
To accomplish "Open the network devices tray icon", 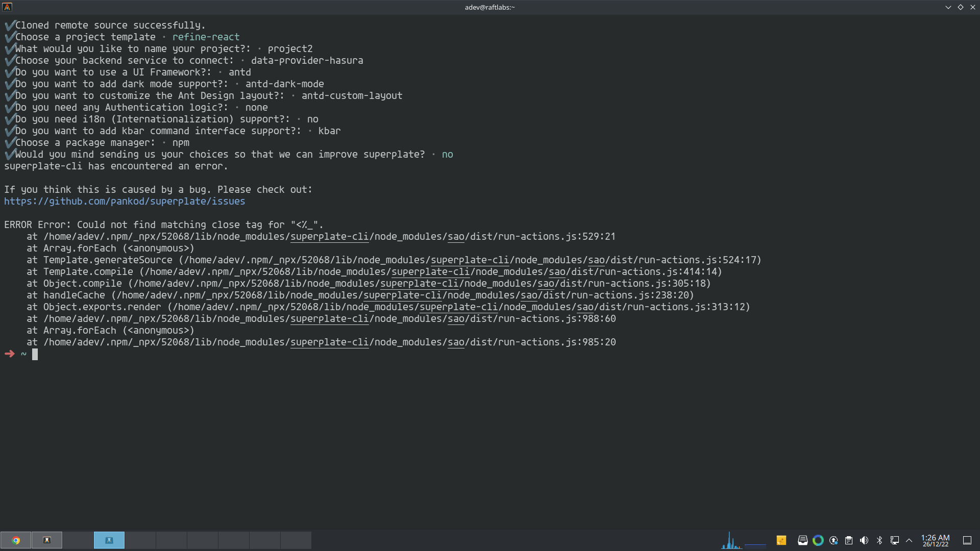I will (896, 540).
